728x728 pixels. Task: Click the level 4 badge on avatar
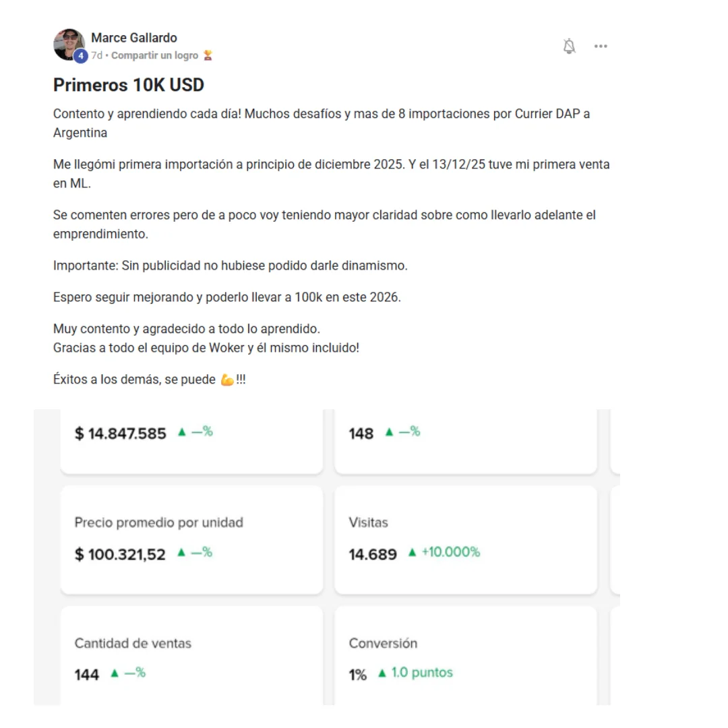81,57
